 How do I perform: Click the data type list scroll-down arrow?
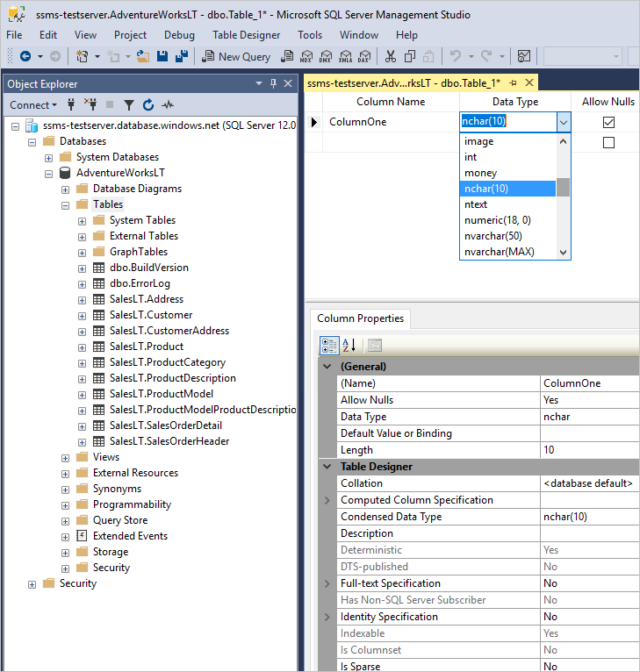[564, 253]
